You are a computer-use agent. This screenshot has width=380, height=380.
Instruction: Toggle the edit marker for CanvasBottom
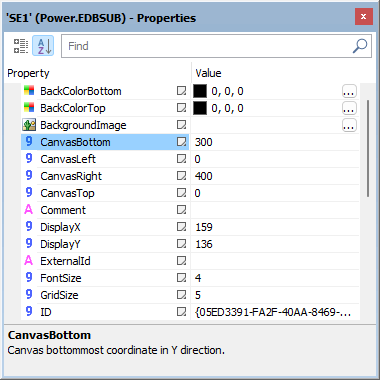pos(181,142)
